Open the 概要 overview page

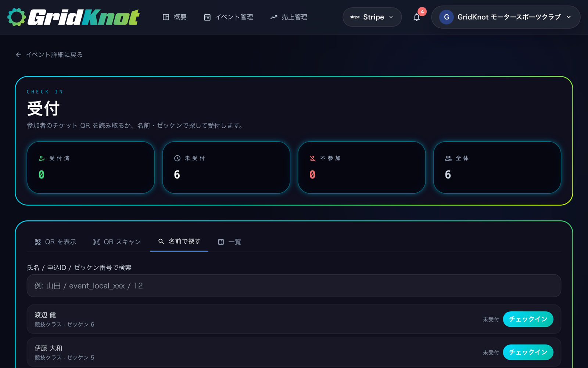(175, 17)
